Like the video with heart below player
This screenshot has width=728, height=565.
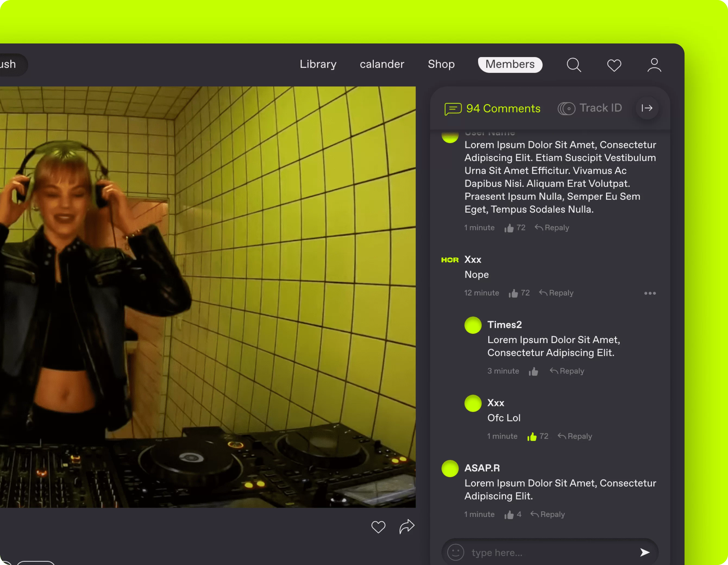click(378, 527)
